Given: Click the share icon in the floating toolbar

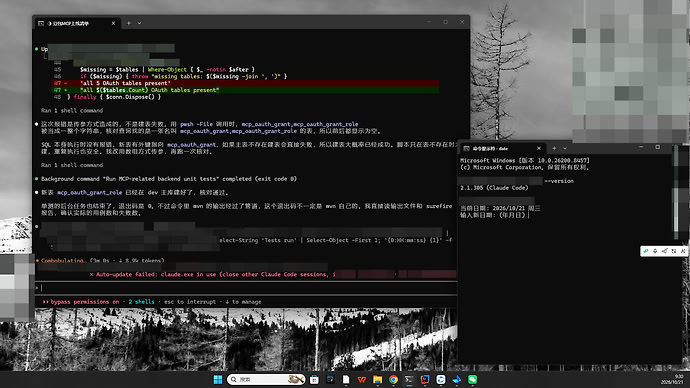Looking at the screenshot, I should tap(664, 251).
